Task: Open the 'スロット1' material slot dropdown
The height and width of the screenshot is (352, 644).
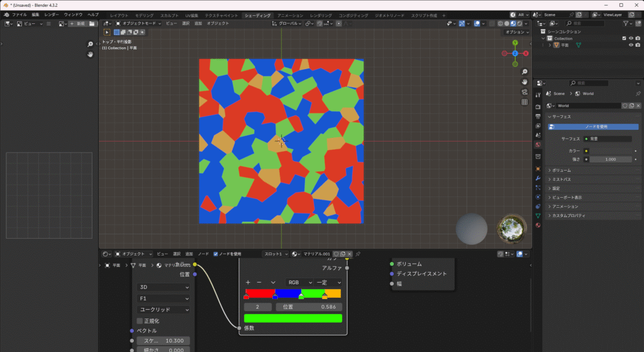Action: click(275, 254)
